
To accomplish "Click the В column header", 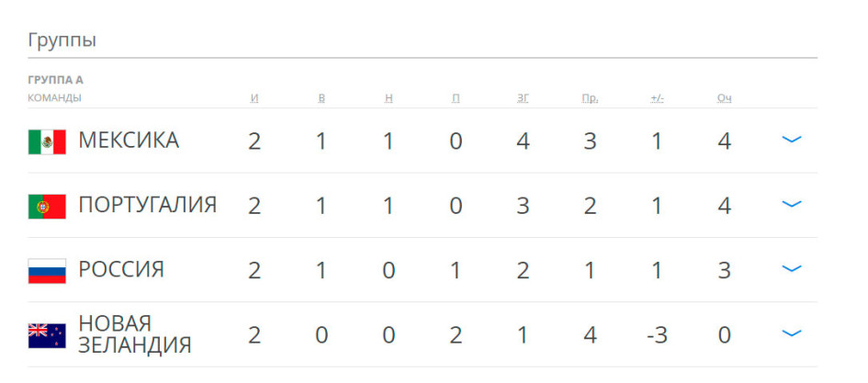I will 321,98.
